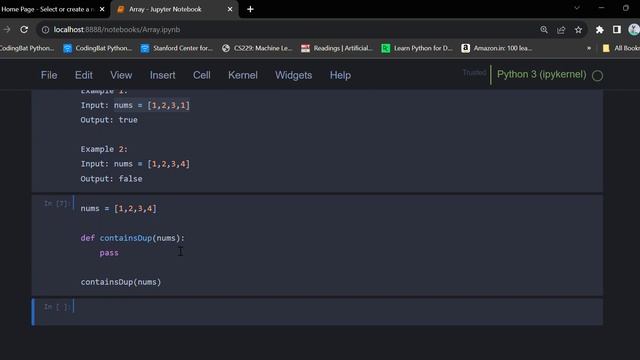Image resolution: width=640 pixels, height=360 pixels.
Task: Reload the page with the refresh icon
Action: pos(24,30)
